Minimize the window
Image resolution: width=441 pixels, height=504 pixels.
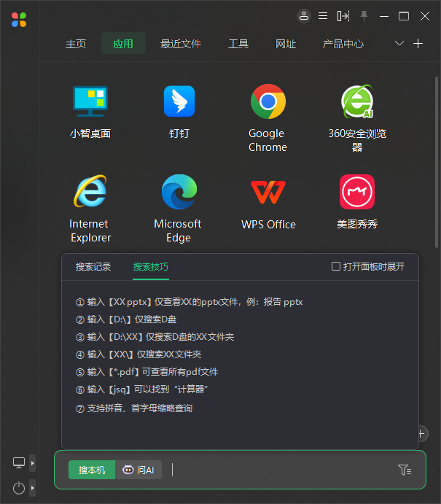point(384,16)
